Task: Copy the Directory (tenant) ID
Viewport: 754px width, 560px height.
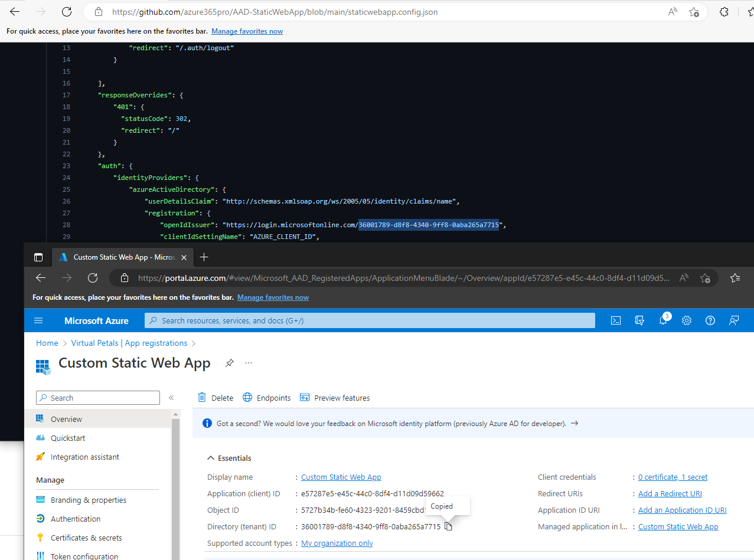Action: tap(448, 526)
